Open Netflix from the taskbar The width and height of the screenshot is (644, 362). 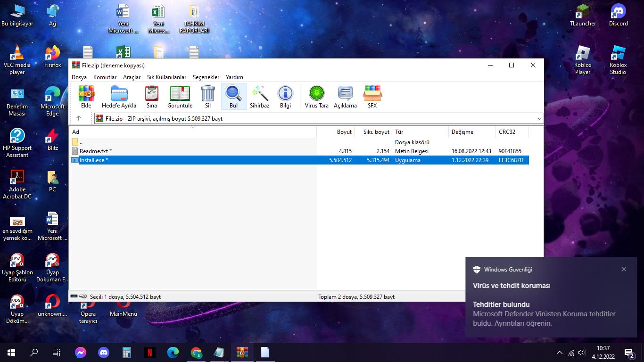pos(149,353)
